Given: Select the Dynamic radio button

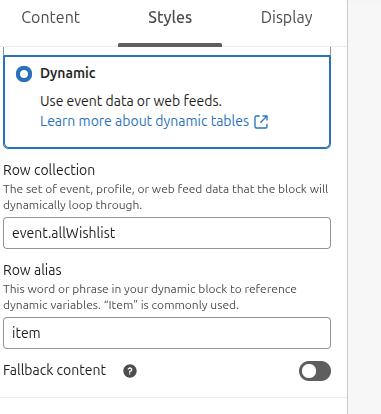Looking at the screenshot, I should pyautogui.click(x=24, y=74).
